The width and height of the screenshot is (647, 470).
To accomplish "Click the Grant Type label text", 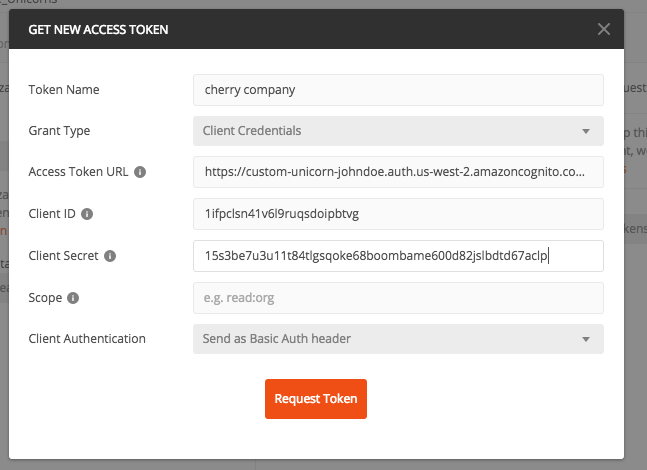I will (x=59, y=131).
